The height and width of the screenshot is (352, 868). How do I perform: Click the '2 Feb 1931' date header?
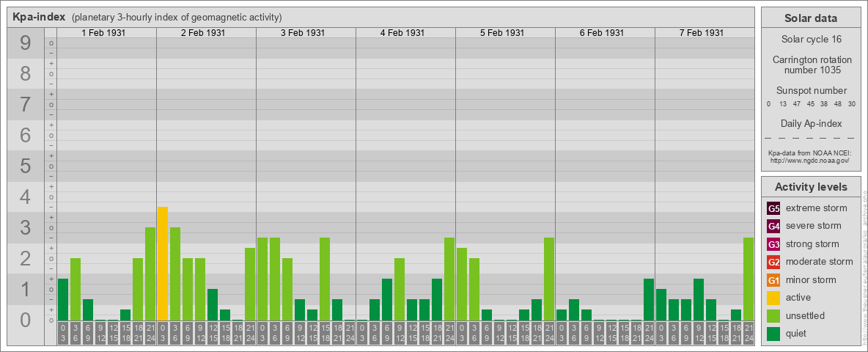tap(203, 33)
